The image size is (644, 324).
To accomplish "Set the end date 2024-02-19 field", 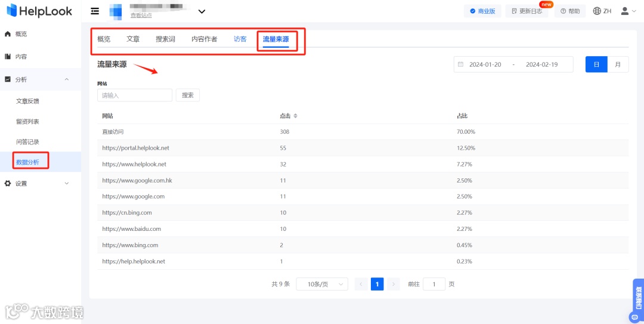I will [x=541, y=64].
